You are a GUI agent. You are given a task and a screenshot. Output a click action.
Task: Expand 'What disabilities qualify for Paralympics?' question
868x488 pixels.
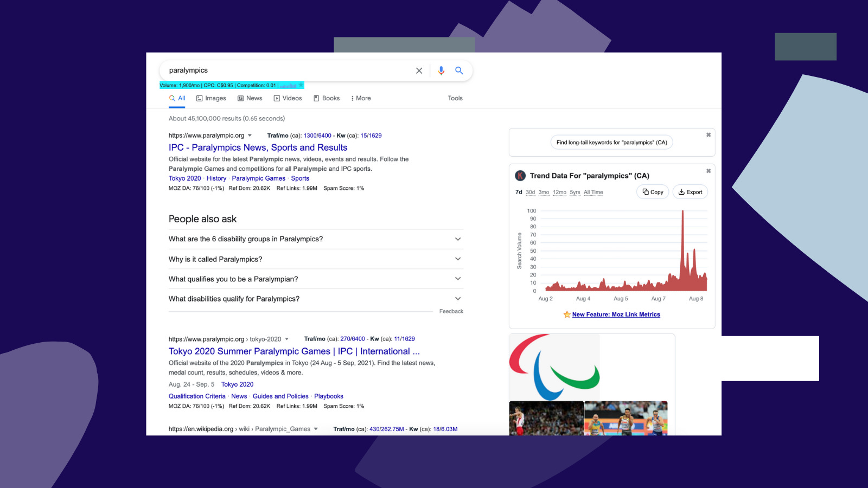[x=316, y=299]
